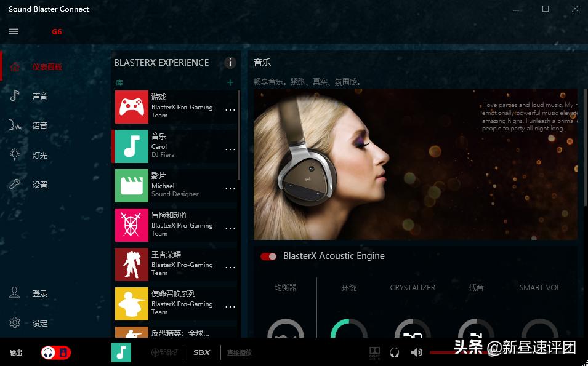The height and width of the screenshot is (366, 588).
Task: Show BlasterX Experience info icon
Action: (230, 63)
